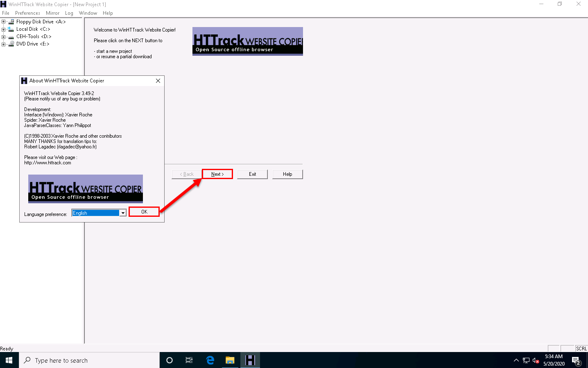
Task: Click the Exit button
Action: tap(252, 174)
